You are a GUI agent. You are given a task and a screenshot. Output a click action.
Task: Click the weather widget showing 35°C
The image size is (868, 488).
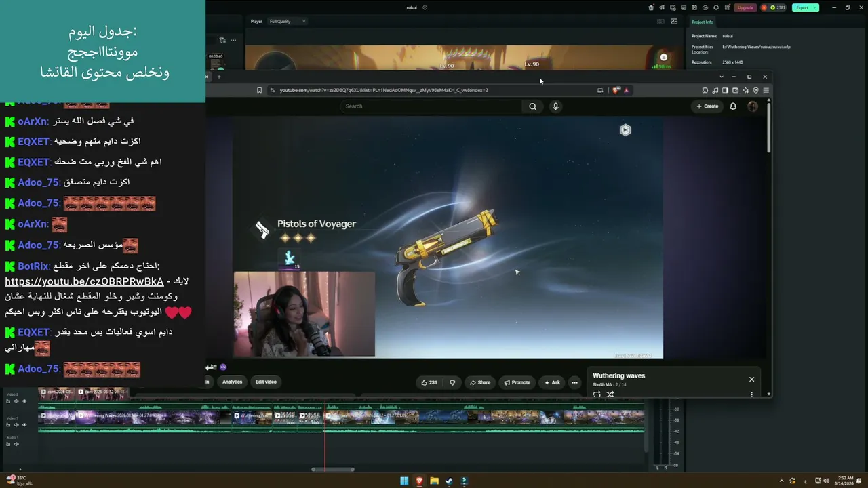20,481
